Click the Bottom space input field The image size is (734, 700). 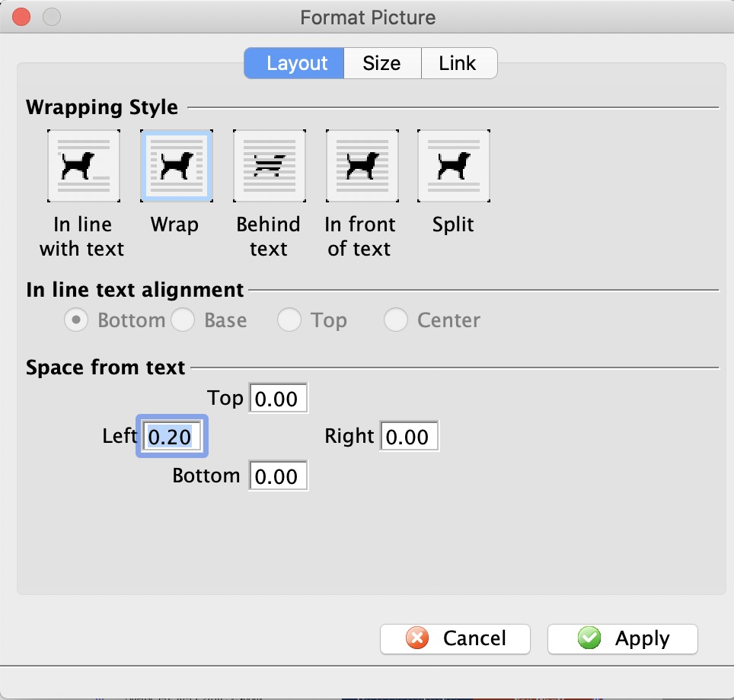click(279, 476)
